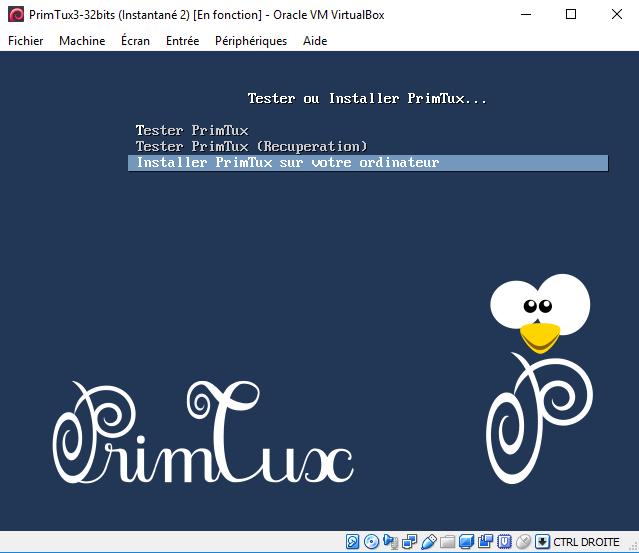The image size is (639, 553).
Task: Click the CPU virtualization status icon
Action: 504,542
